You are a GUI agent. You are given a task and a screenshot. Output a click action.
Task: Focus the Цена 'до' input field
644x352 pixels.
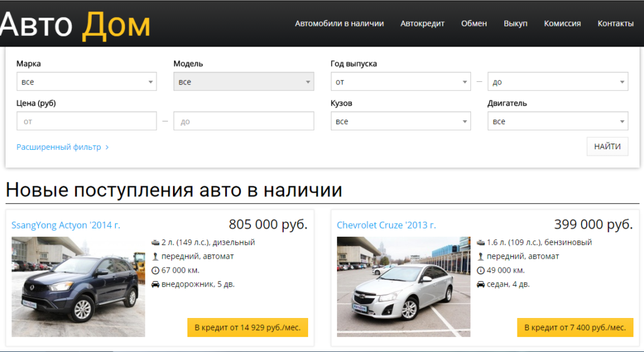point(243,121)
